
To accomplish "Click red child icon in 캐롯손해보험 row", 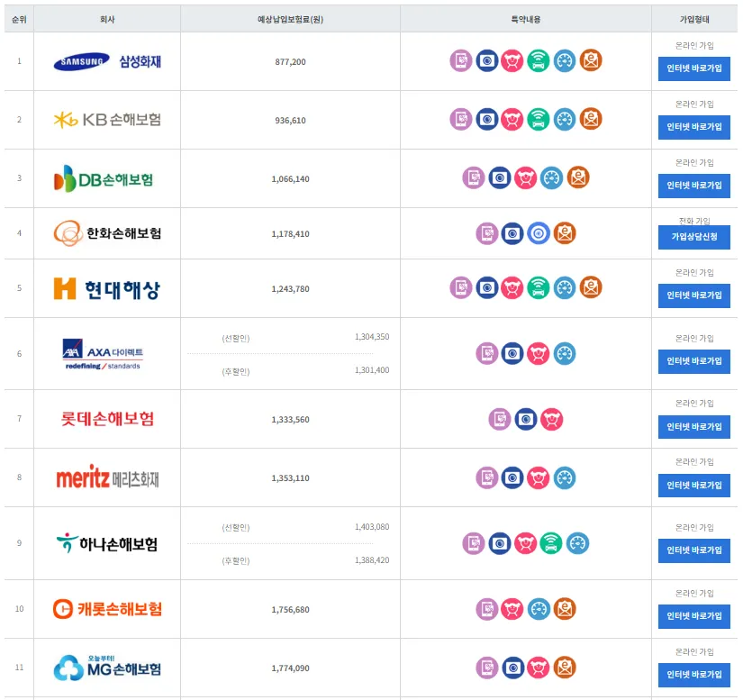I will tap(512, 609).
